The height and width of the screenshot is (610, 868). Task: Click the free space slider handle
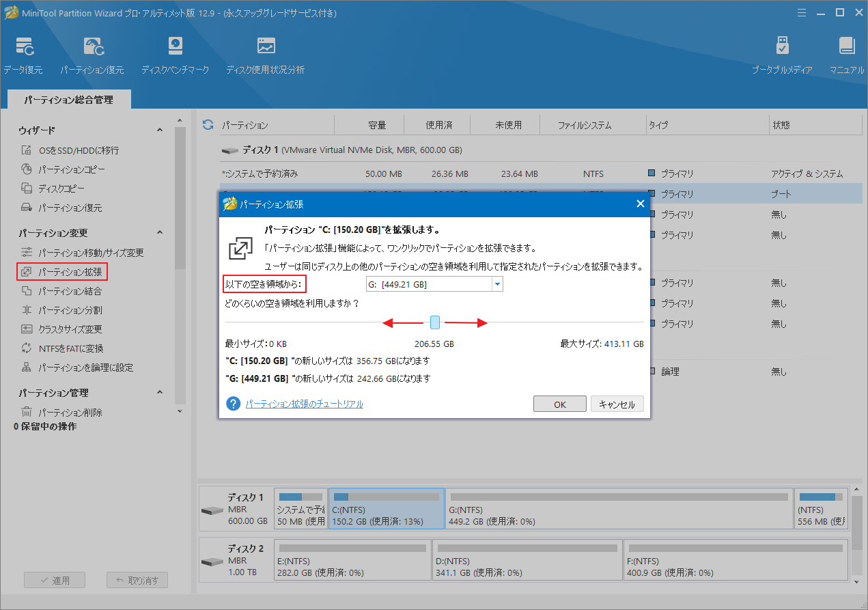click(x=435, y=322)
